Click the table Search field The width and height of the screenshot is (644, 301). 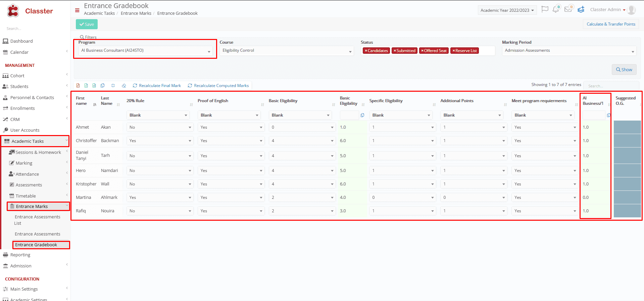tap(611, 86)
